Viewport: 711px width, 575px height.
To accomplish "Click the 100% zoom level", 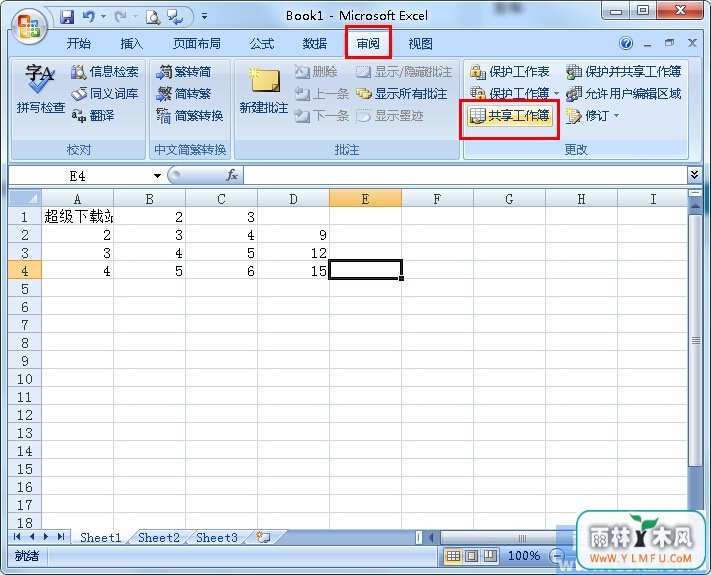I will point(524,556).
